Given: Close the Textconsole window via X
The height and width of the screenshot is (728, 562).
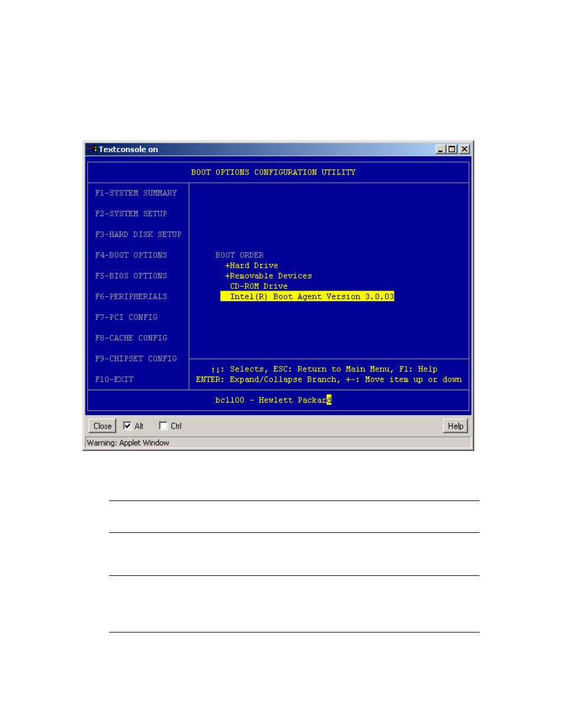Looking at the screenshot, I should click(464, 149).
